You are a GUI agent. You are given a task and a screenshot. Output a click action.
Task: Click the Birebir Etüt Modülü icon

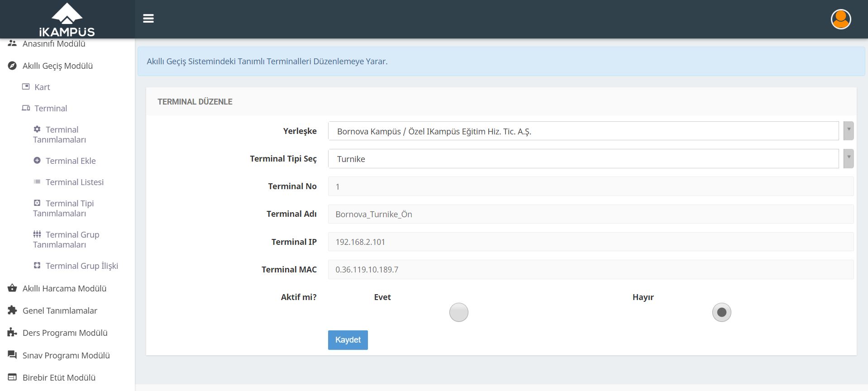pyautogui.click(x=12, y=377)
